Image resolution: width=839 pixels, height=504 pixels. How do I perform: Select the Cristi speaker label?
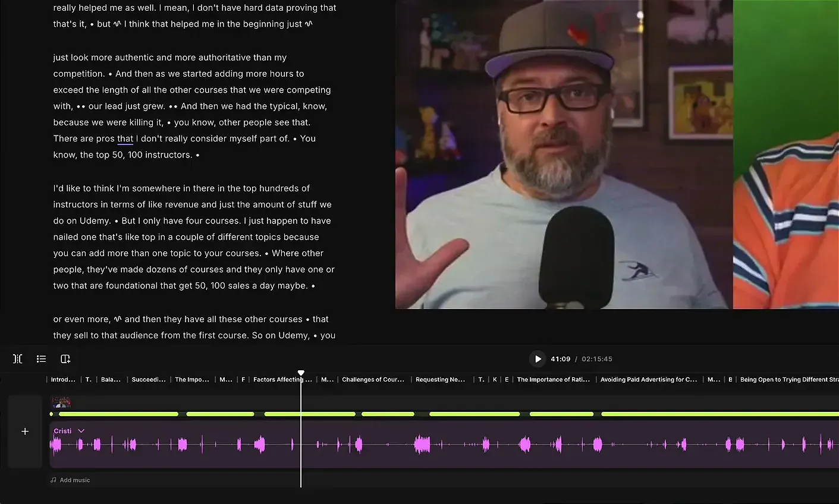62,431
